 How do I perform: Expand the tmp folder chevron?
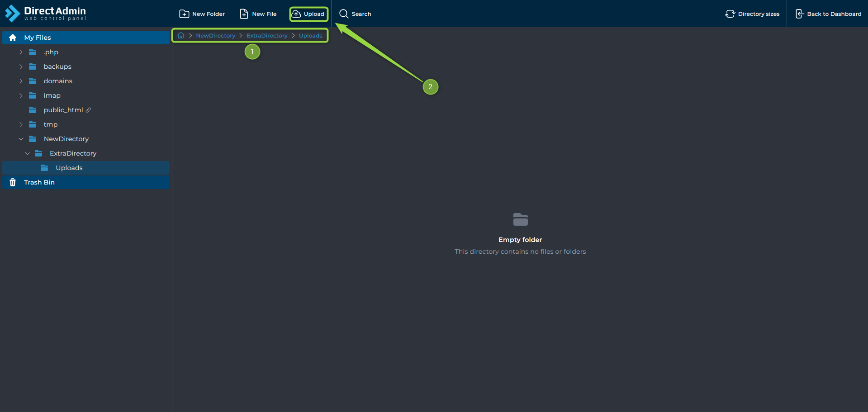21,124
